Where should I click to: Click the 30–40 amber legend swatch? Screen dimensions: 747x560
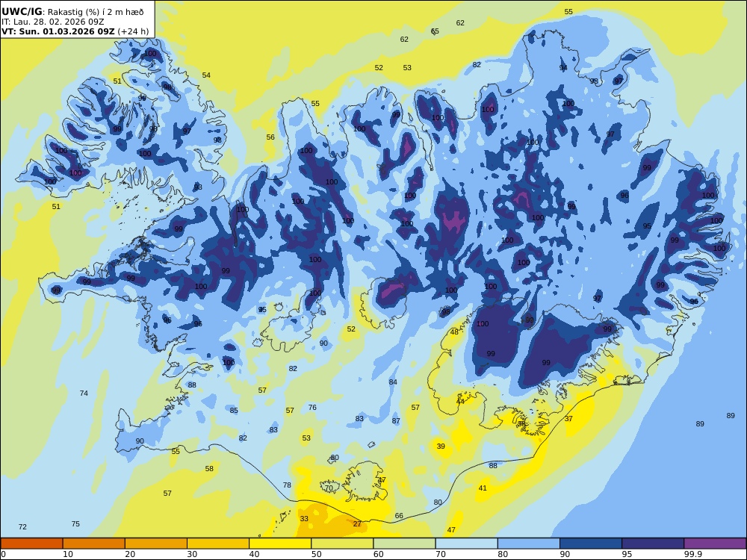tap(218, 544)
